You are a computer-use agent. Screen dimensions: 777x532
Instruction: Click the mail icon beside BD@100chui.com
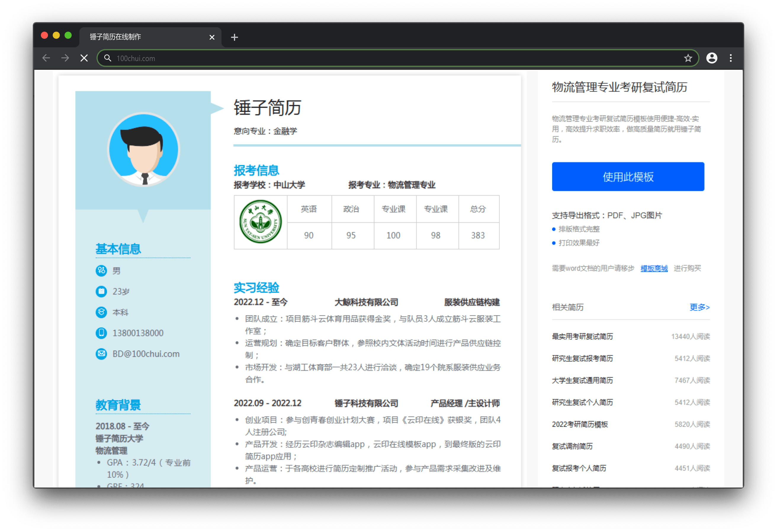(101, 354)
